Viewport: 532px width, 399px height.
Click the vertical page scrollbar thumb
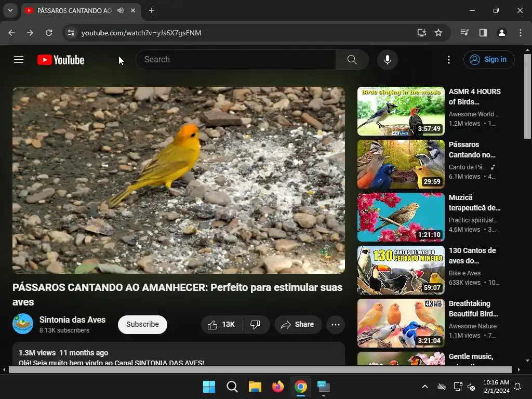[528, 96]
